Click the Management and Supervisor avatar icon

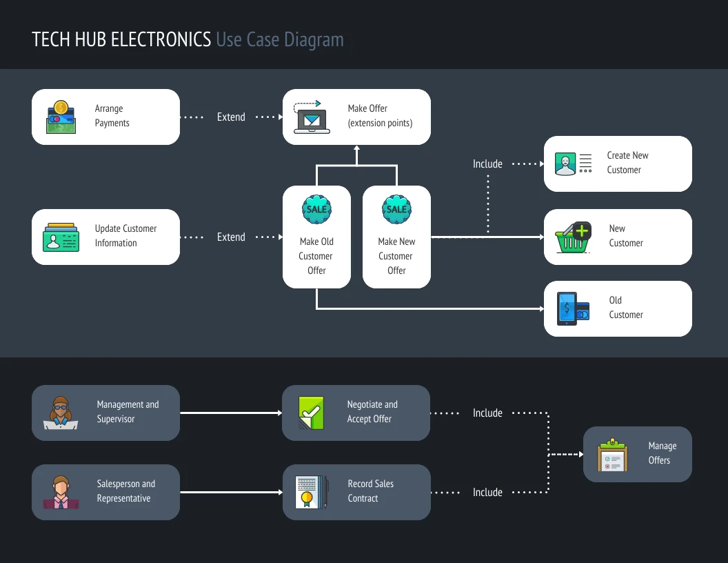click(61, 413)
